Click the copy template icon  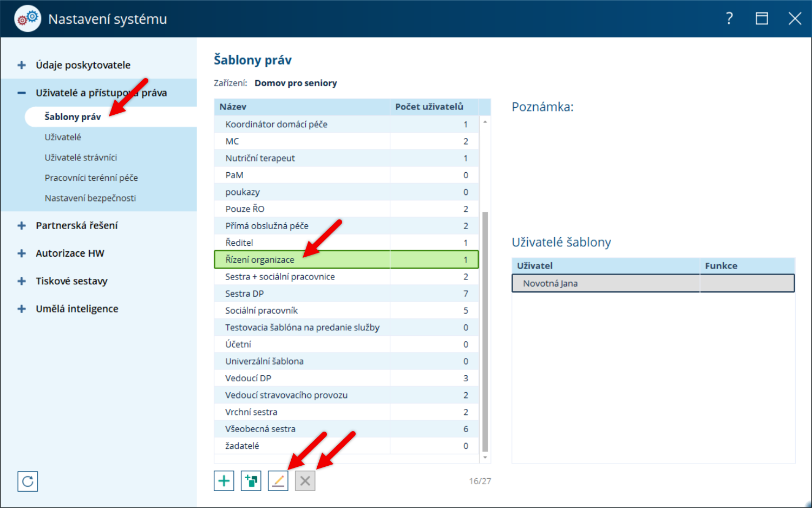(x=251, y=481)
